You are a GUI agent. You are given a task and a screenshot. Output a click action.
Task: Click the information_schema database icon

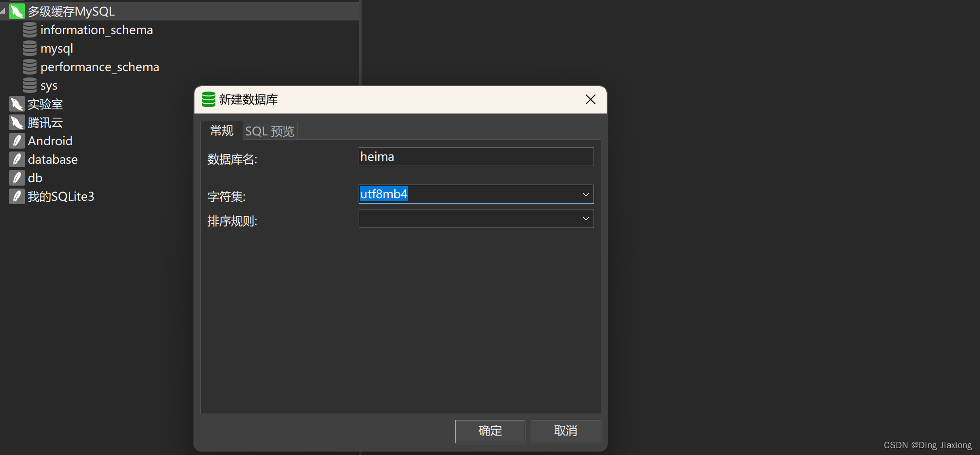[30, 30]
